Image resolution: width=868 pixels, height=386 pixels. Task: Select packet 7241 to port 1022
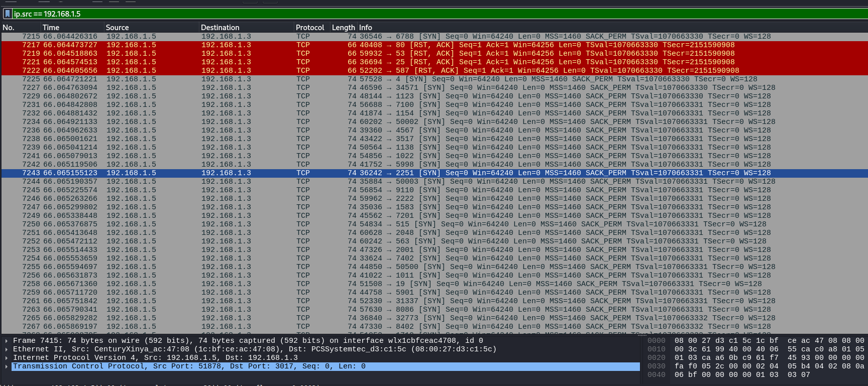pyautogui.click(x=435, y=156)
